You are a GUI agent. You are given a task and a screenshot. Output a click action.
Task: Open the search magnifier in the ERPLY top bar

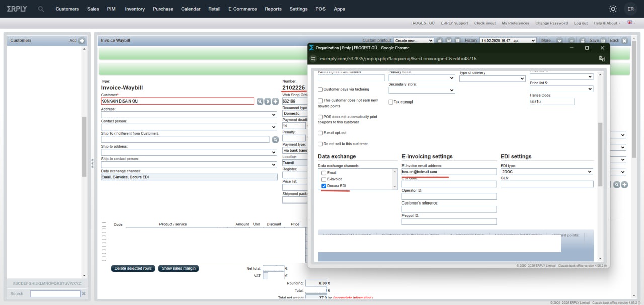pos(41,9)
